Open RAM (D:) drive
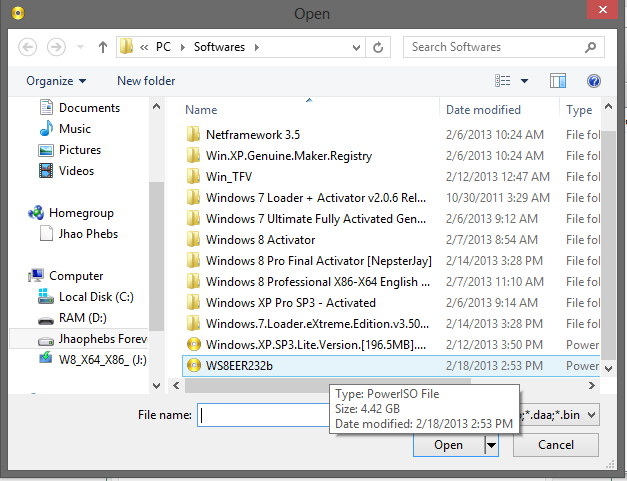The width and height of the screenshot is (627, 481). [72, 318]
